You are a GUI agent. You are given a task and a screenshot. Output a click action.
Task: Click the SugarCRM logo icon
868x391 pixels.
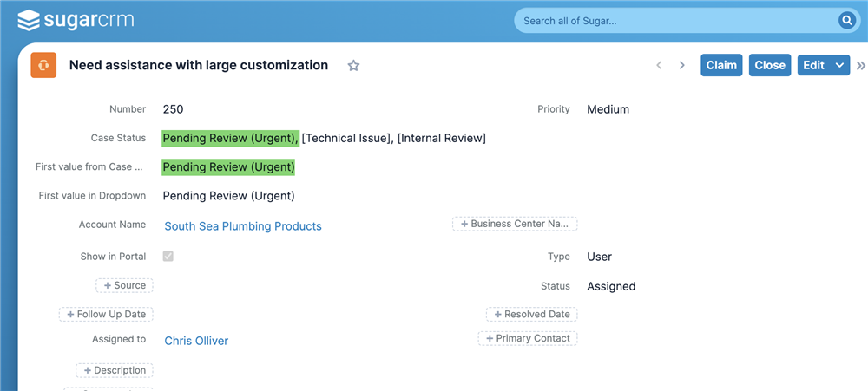click(29, 21)
